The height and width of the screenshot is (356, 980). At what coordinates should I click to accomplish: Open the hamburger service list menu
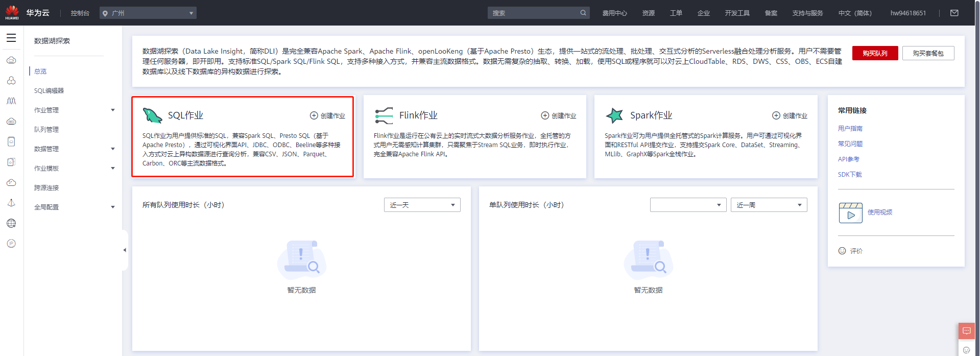[11, 38]
